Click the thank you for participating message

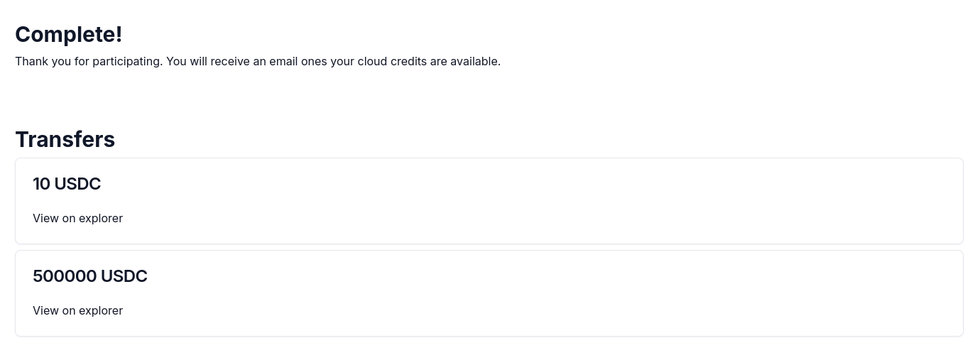[257, 61]
